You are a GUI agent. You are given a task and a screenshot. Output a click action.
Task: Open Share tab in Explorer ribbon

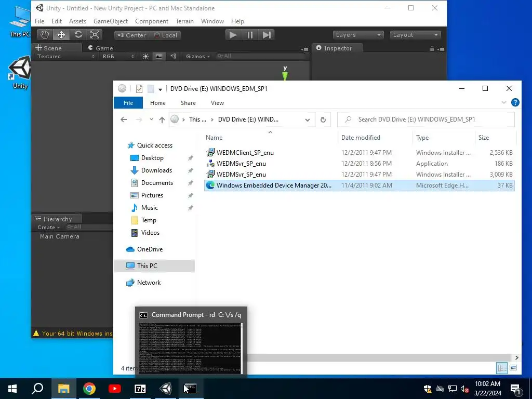tap(188, 103)
